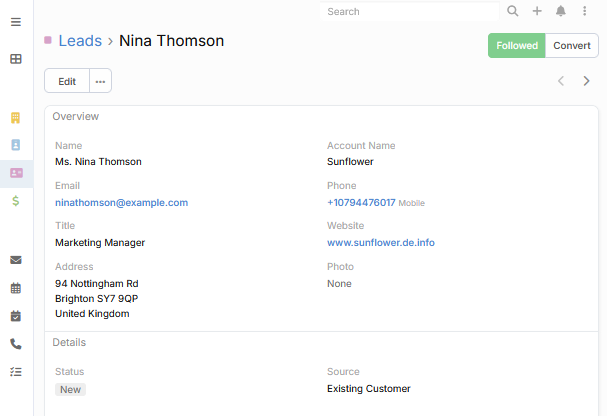Open Calls phone icon in sidebar

click(x=16, y=344)
